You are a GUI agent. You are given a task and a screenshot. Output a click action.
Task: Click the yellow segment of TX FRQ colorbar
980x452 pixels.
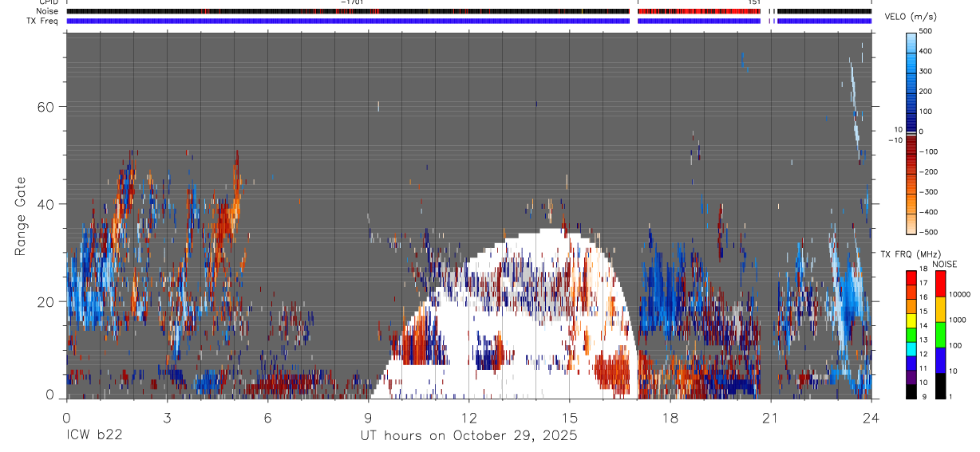(x=912, y=319)
